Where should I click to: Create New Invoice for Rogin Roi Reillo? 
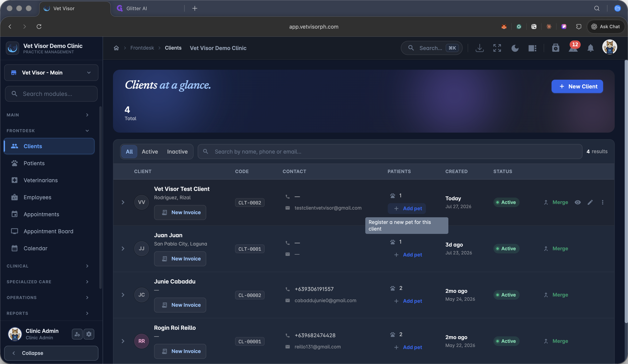(x=180, y=351)
